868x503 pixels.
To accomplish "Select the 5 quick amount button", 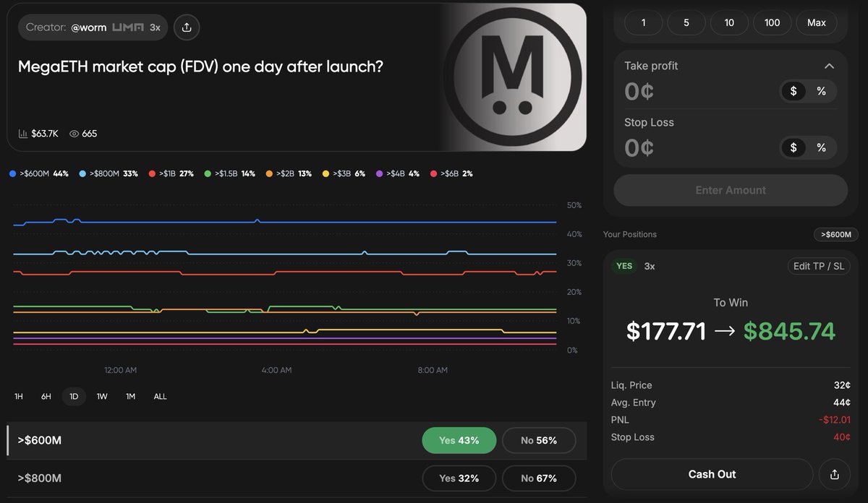I will point(686,22).
